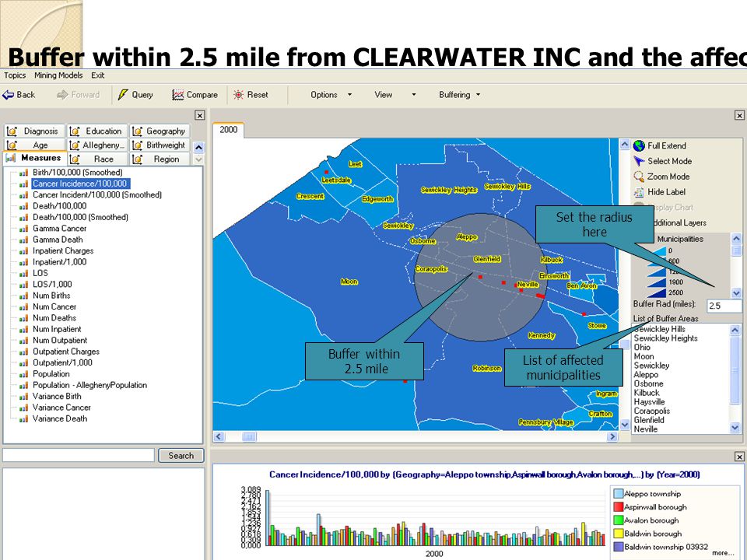Close the left dimensions panel
Screen dimensions: 747x560
200,115
